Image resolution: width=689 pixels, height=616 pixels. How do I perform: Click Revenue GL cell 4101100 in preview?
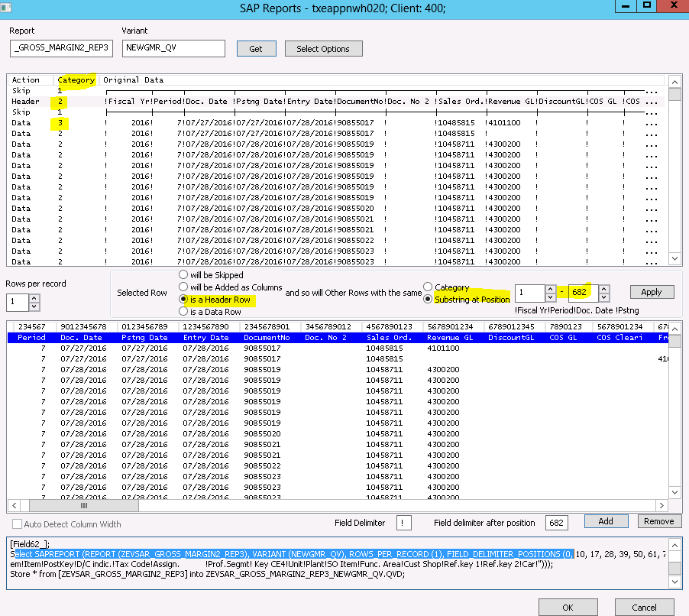[x=443, y=349]
